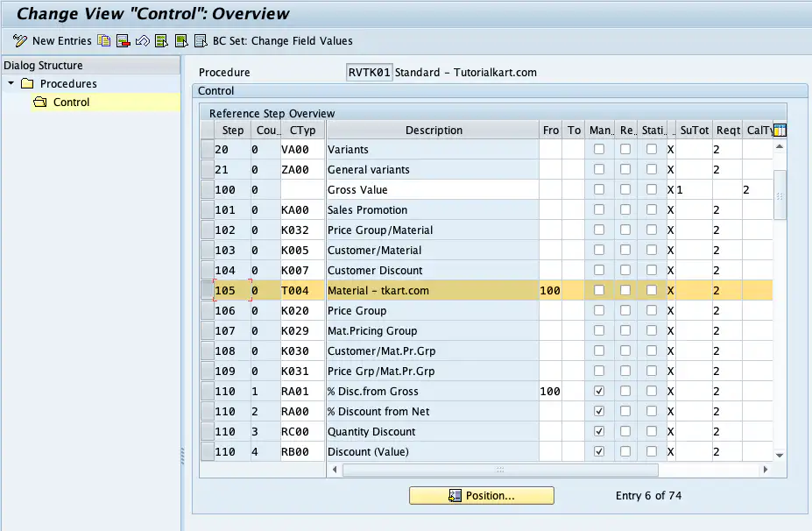Click scroll up arrow of table scrollbar

pos(780,147)
